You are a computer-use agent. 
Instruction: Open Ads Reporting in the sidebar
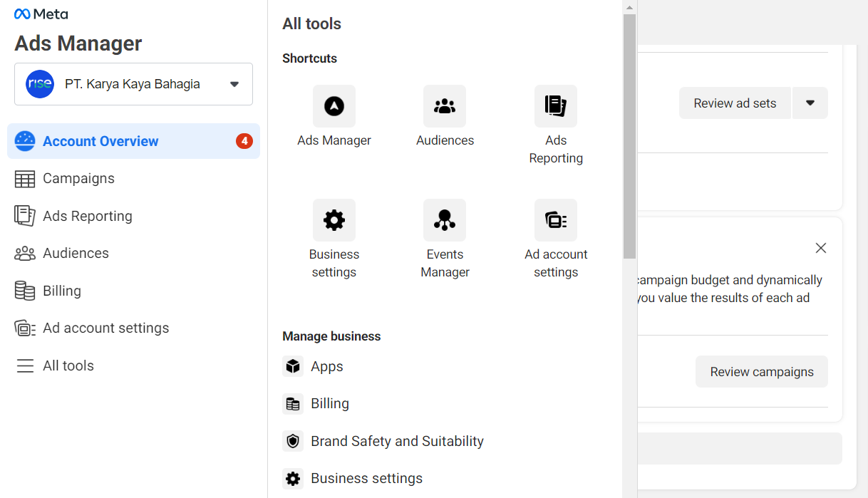click(133, 216)
